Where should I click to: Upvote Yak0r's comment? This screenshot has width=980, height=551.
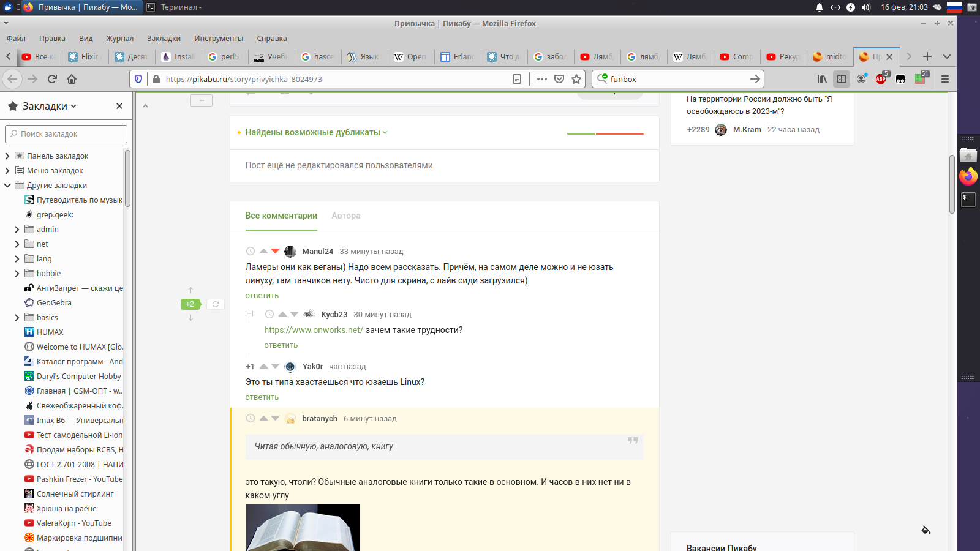[264, 366]
